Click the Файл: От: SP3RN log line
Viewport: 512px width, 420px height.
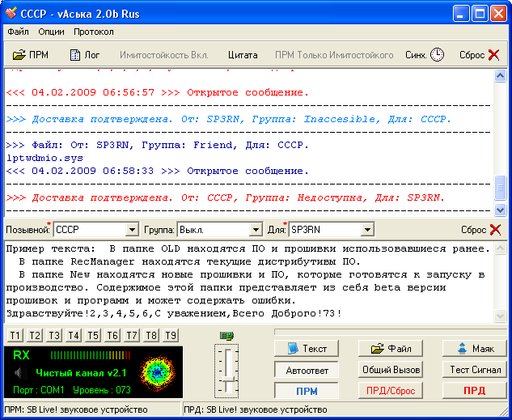[157, 145]
